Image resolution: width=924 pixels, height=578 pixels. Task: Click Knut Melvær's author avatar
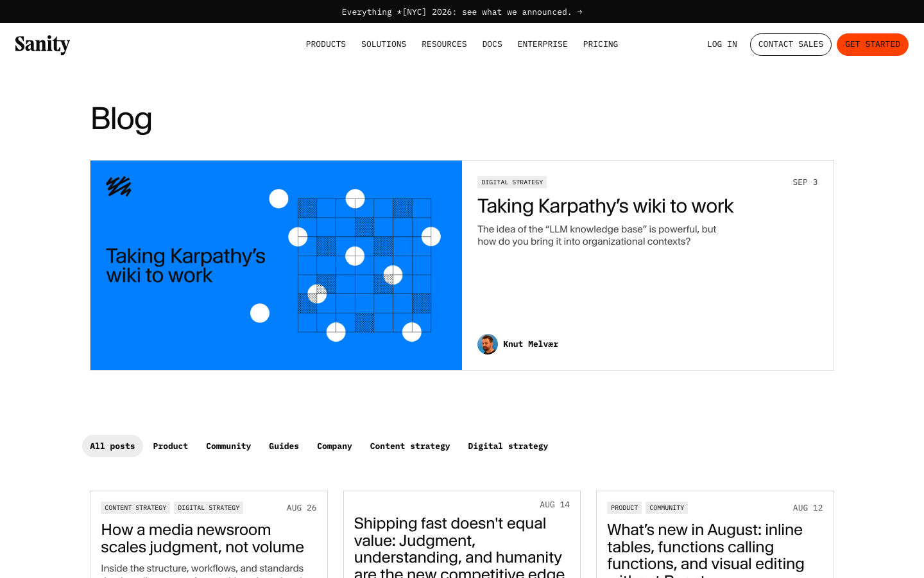tap(488, 344)
